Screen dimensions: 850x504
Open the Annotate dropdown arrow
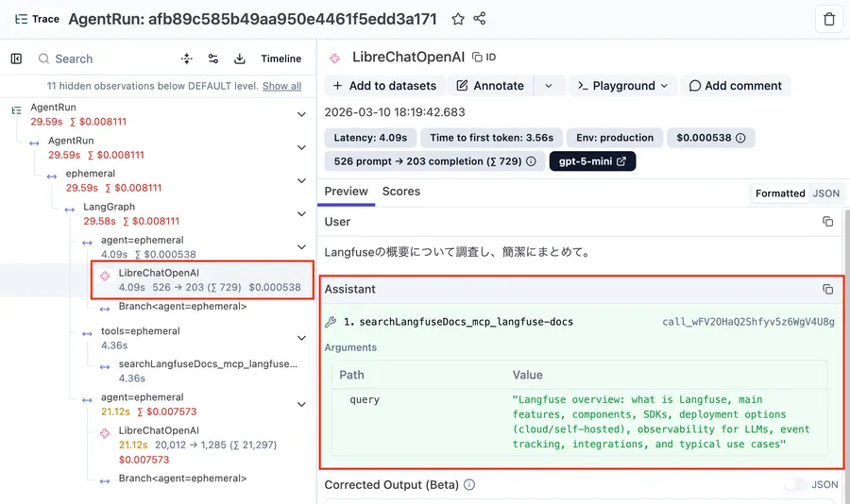click(x=548, y=86)
